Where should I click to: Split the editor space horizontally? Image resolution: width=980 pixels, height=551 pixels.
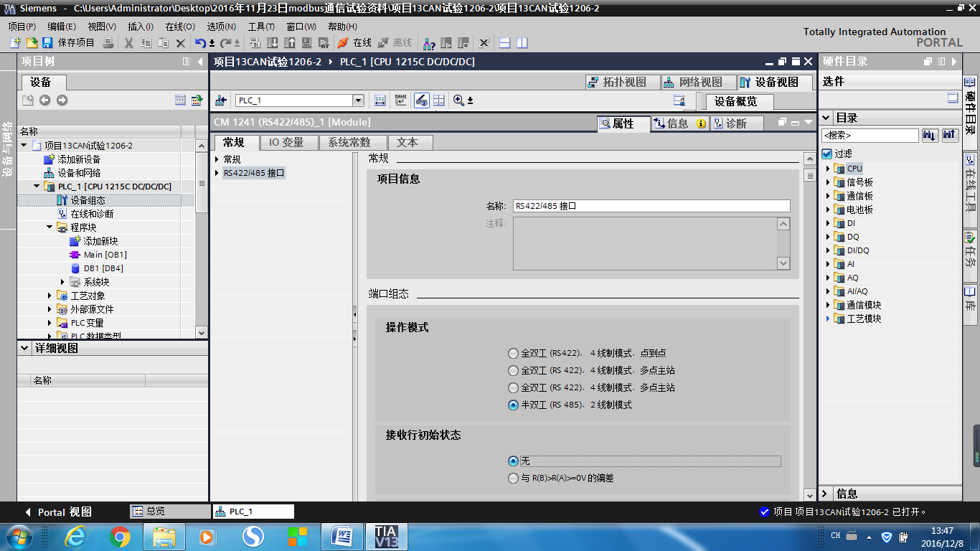coord(505,43)
